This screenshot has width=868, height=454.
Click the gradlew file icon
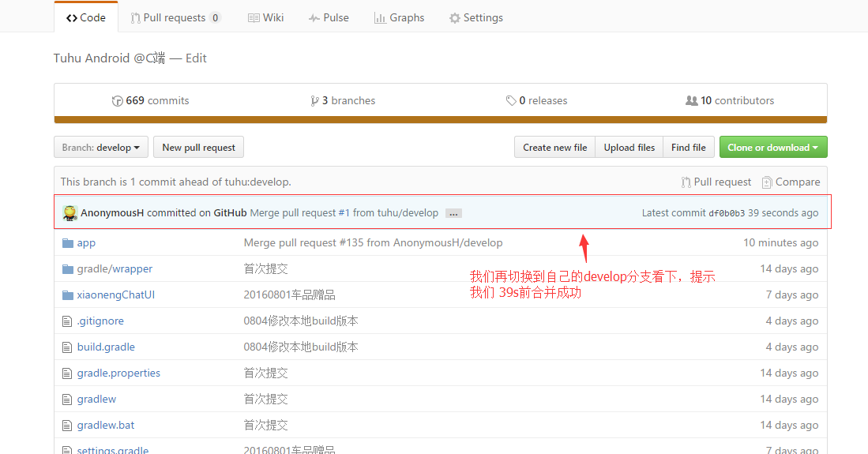[67, 400]
